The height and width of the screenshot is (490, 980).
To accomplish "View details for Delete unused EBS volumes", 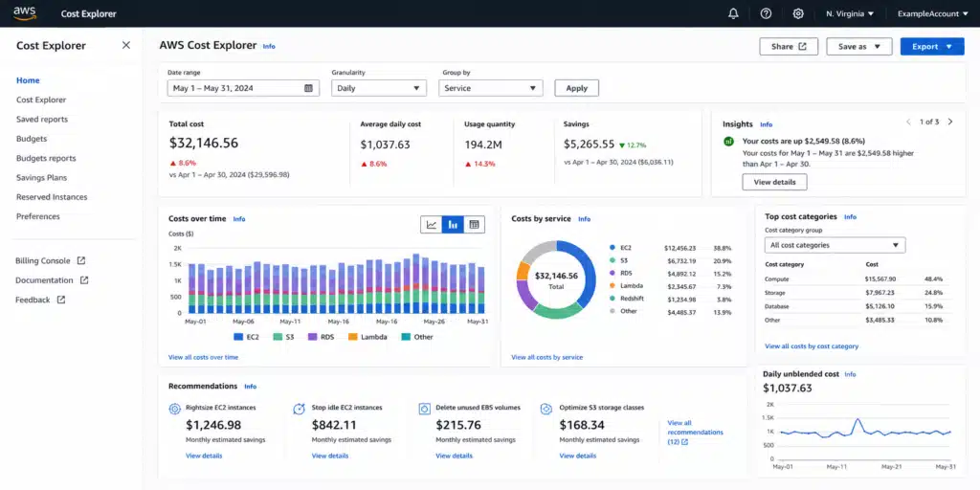I will pos(454,456).
